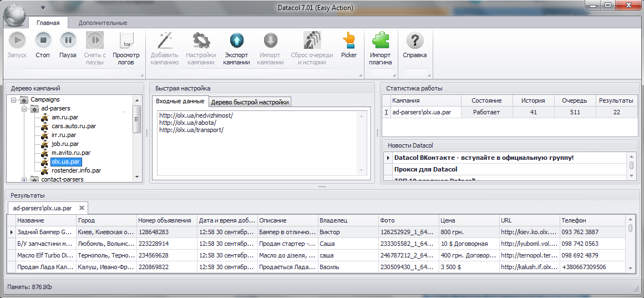The height and width of the screenshot is (298, 644).
Task: Click the Результаты column header
Action: pos(616,100)
